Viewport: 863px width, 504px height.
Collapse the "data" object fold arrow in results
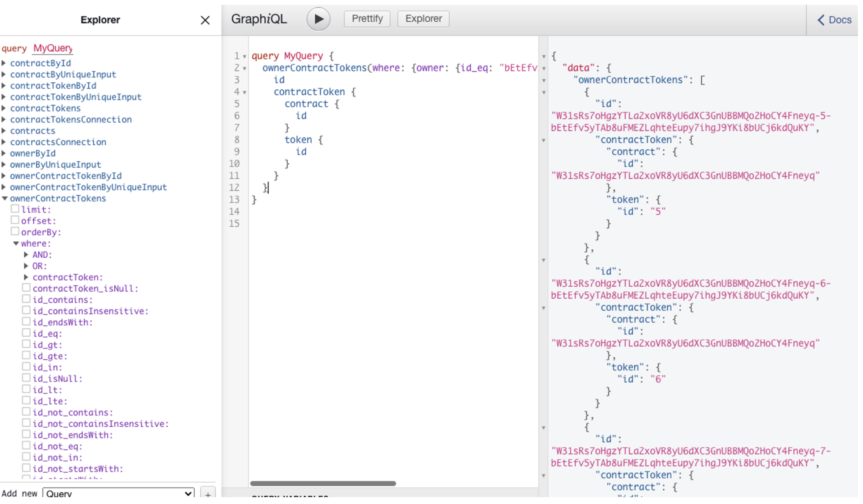click(544, 68)
